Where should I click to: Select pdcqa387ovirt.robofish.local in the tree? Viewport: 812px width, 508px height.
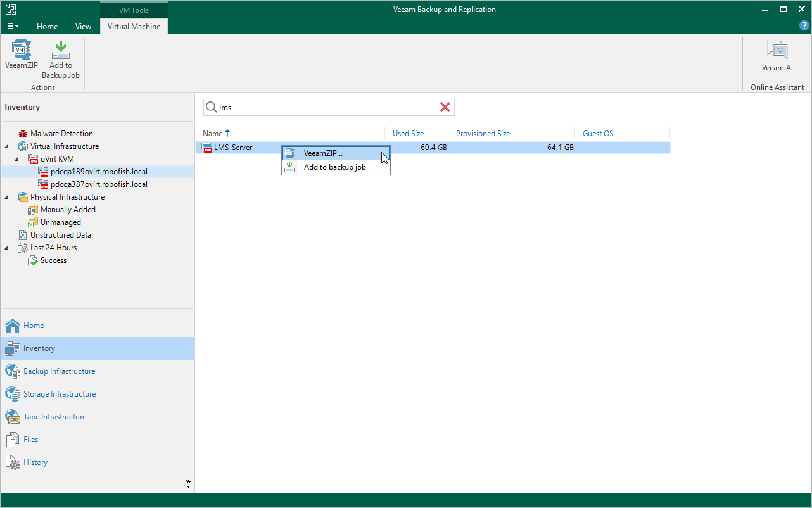[99, 184]
